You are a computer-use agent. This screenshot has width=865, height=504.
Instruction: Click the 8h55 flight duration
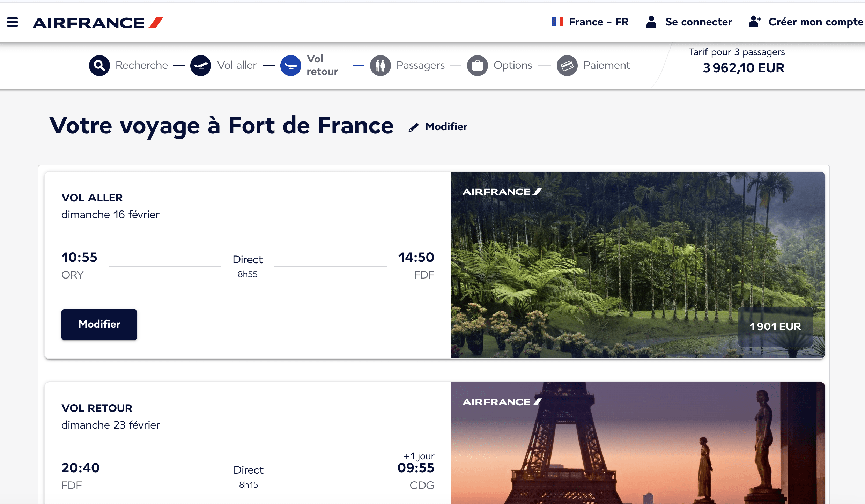click(247, 274)
